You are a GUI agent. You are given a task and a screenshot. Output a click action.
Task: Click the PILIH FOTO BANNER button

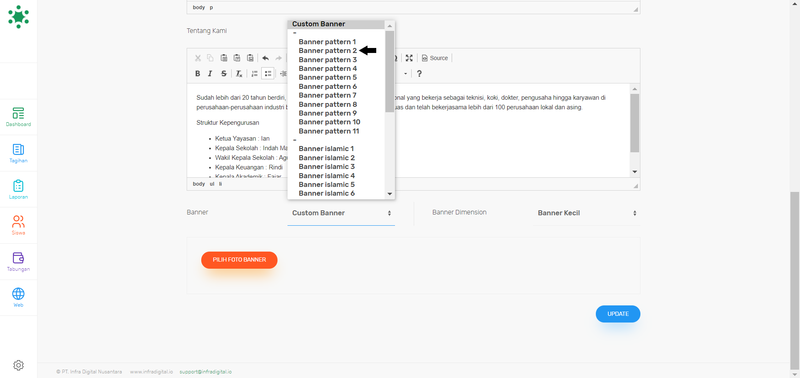point(239,260)
